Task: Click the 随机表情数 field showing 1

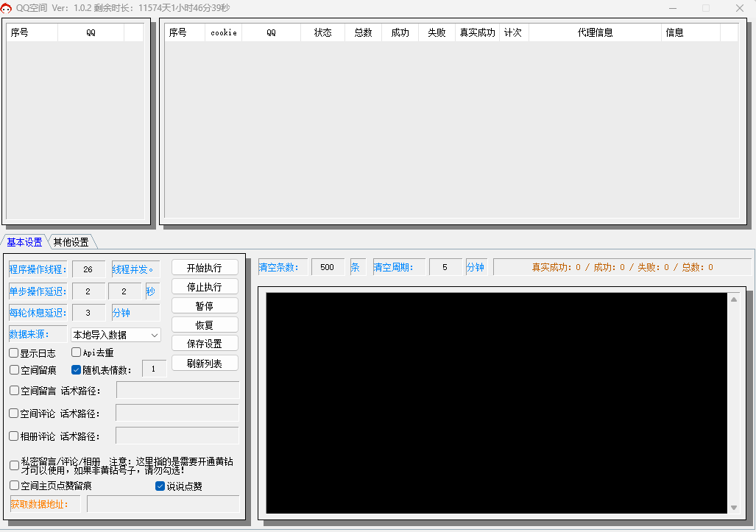Action: [155, 369]
